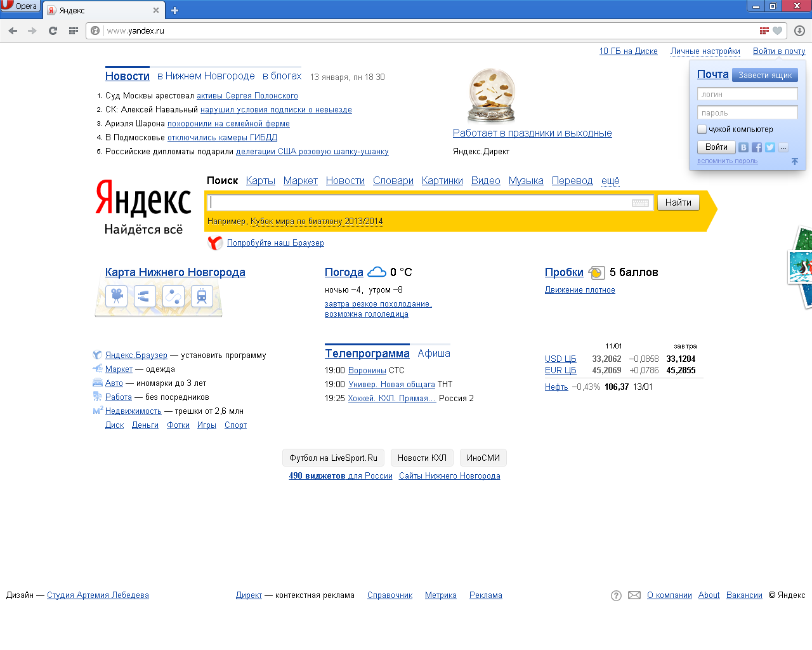812x650 pixels.
Task: Open Opera Speed Dial grid icon
Action: coord(74,30)
